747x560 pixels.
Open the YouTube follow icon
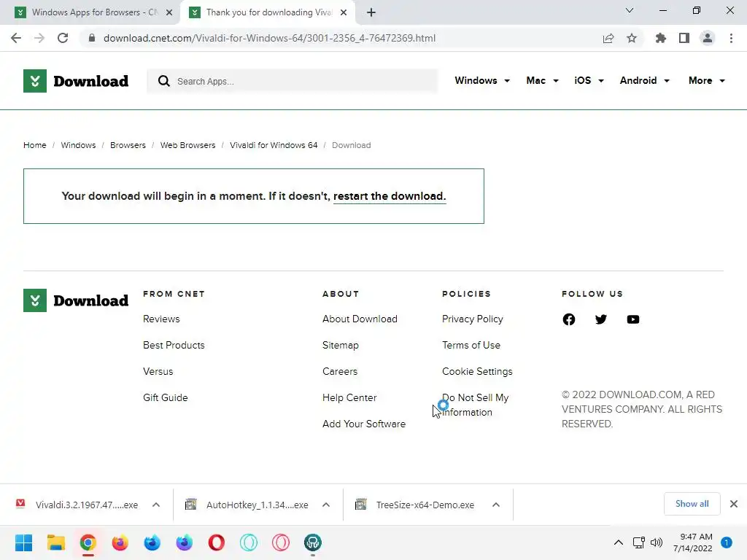[x=633, y=319]
